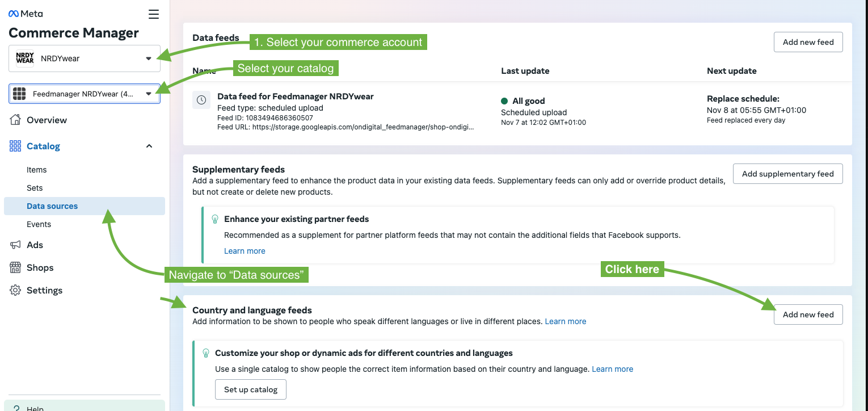Select Items under Catalog
Image resolution: width=868 pixels, height=411 pixels.
tap(36, 170)
